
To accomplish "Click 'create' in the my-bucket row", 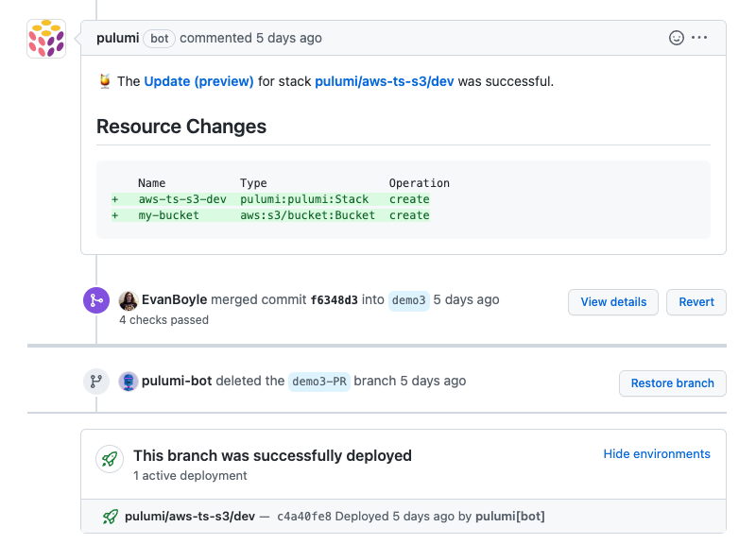I will 409,215.
